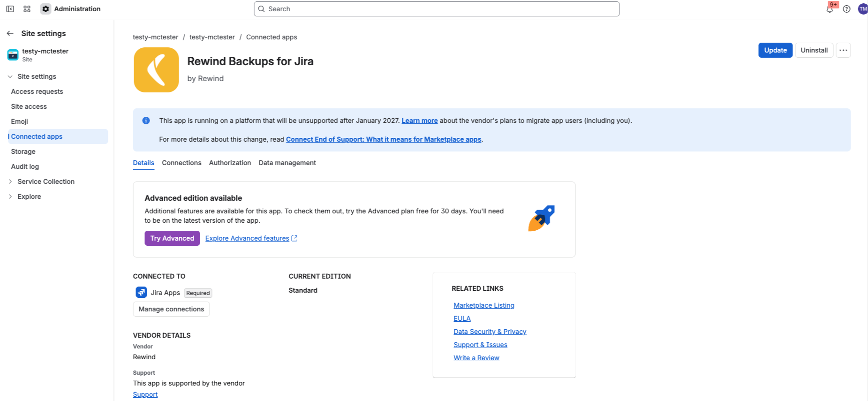
Task: Open the TM user avatar menu
Action: (863, 9)
